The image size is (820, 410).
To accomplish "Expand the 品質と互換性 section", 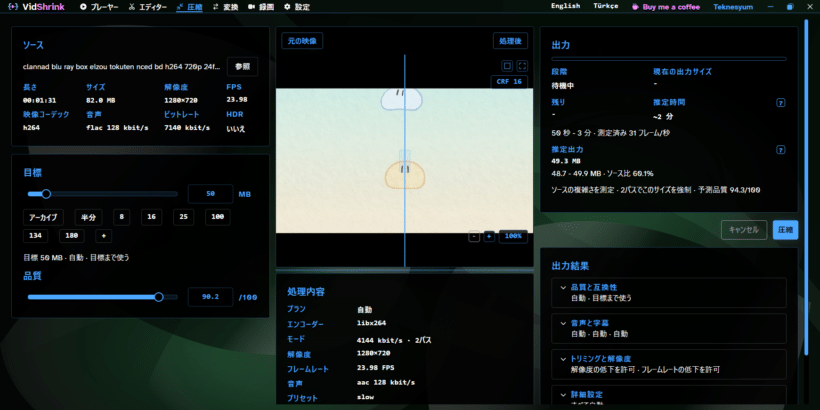I will 669,293.
